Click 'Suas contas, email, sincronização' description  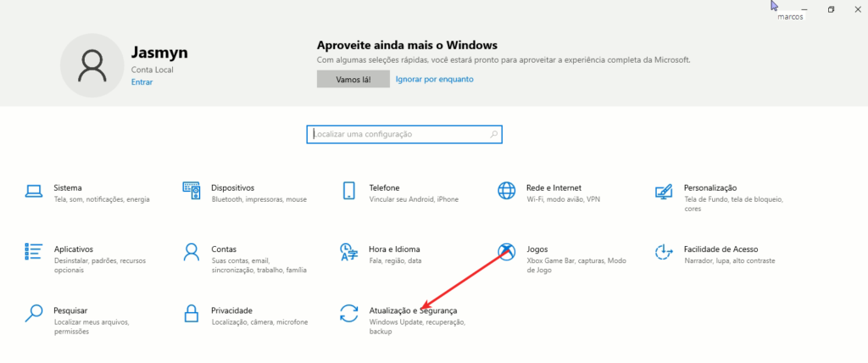pyautogui.click(x=259, y=265)
